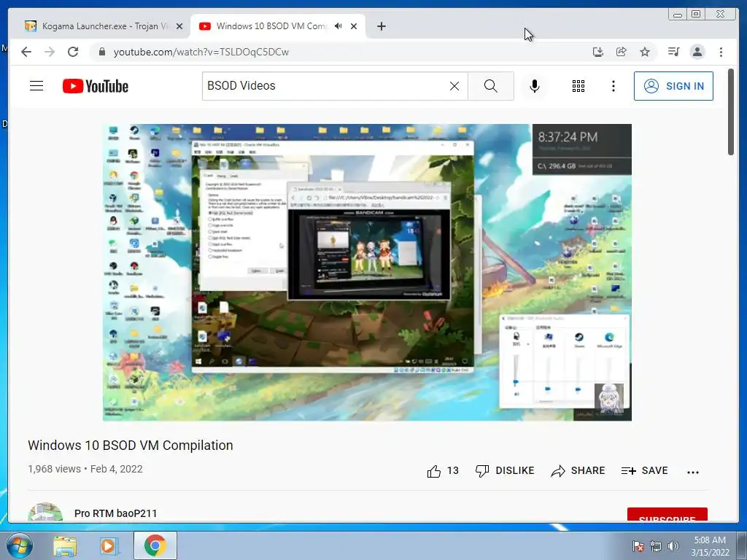
Task: Start voice search with microphone
Action: tap(535, 86)
